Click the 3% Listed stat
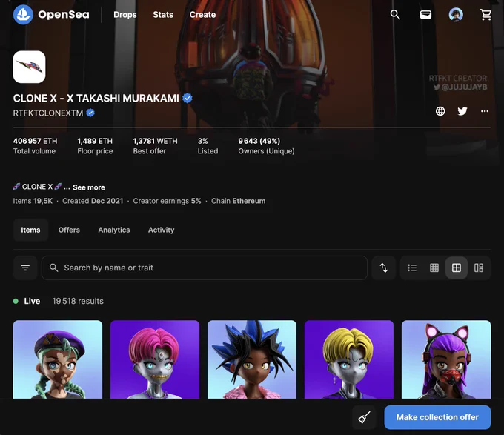This screenshot has height=435, width=504. [x=208, y=146]
